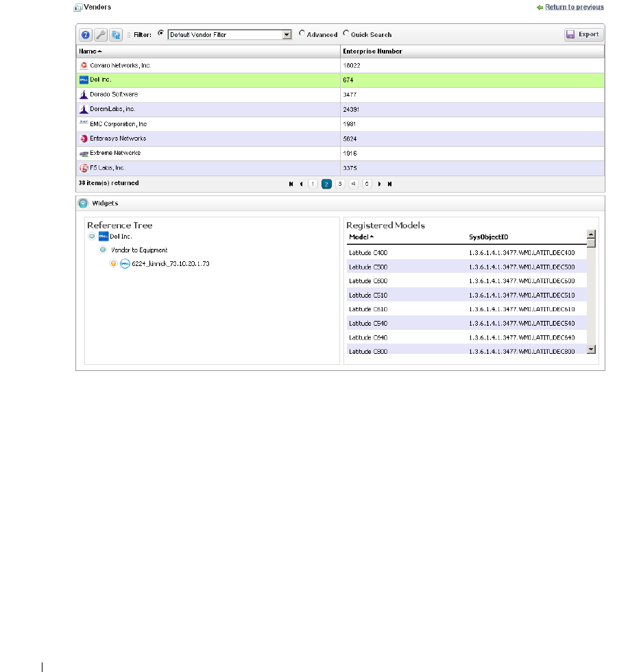Click the DoremiLabs vendor logo icon
This screenshot has width=617, height=672.
[84, 110]
